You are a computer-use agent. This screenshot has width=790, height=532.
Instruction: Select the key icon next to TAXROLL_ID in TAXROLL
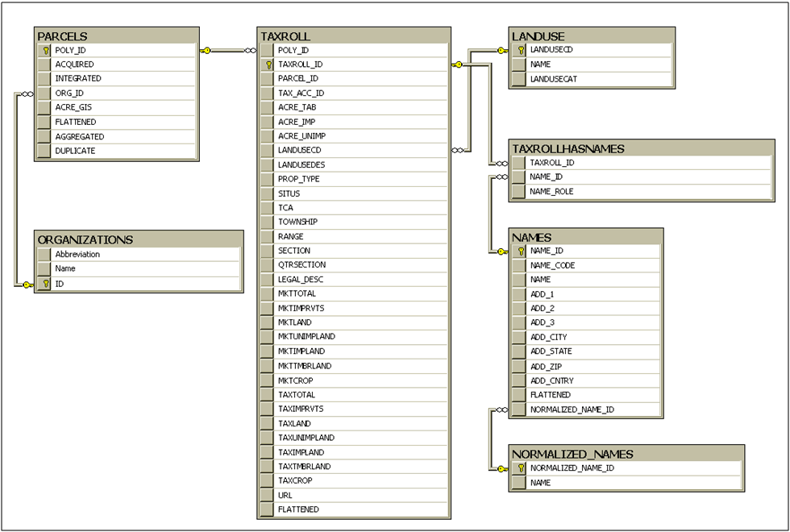tap(269, 64)
